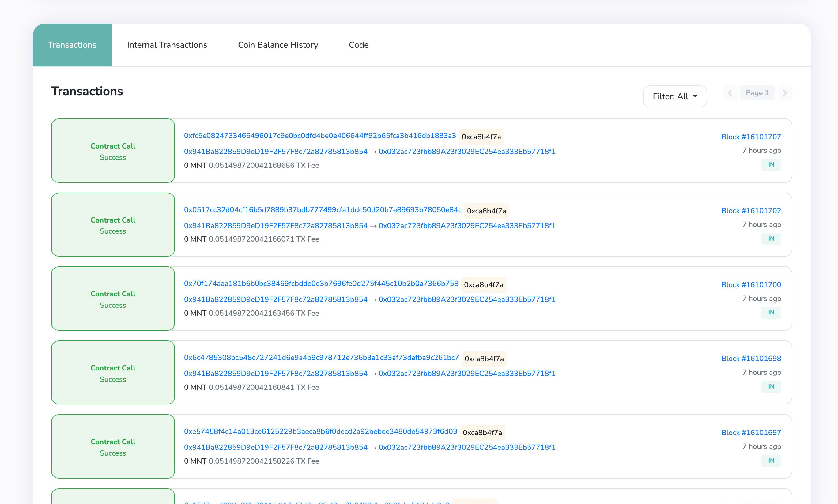The width and height of the screenshot is (838, 504).
Task: Click recipient address in Block #16101697 row
Action: point(467,447)
